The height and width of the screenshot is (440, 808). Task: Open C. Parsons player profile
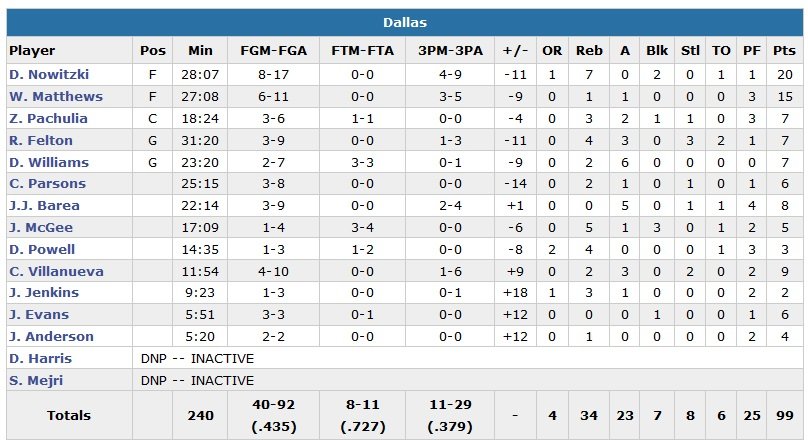click(48, 184)
